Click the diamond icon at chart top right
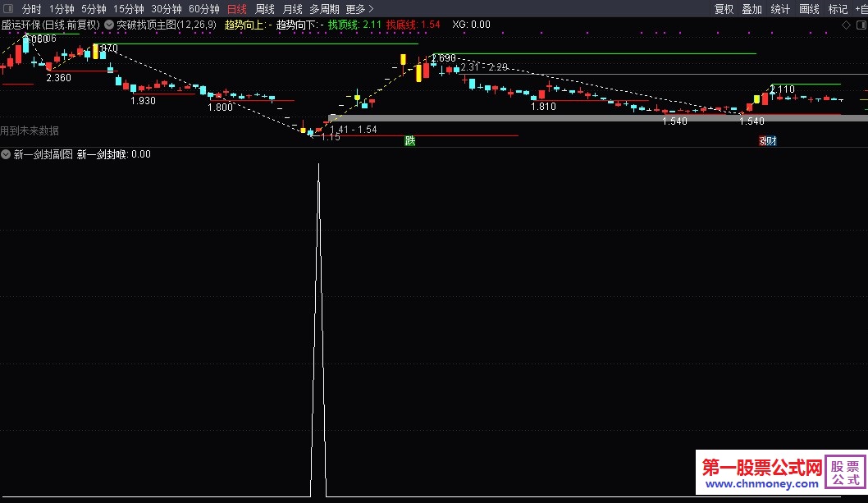The width and height of the screenshot is (868, 503). point(846,25)
